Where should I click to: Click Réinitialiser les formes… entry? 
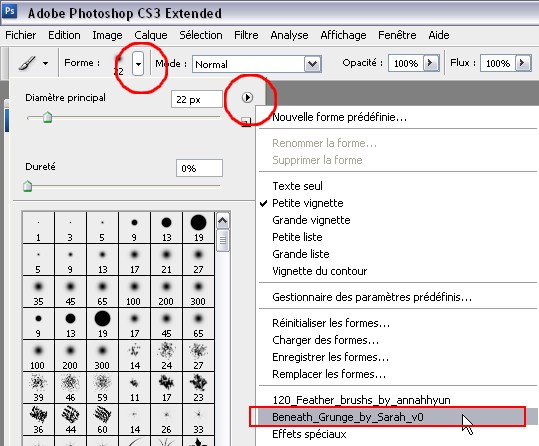[331, 323]
